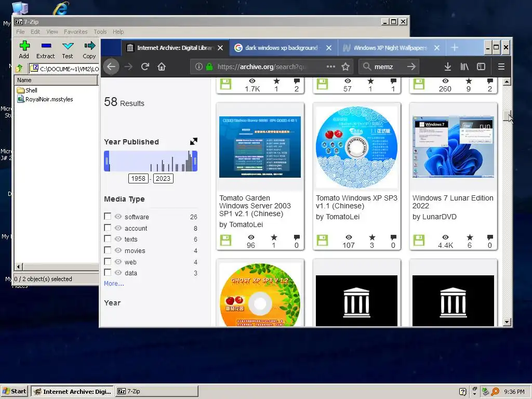Toggle the eye icon beside data
Image resolution: width=532 pixels, height=399 pixels.
pos(118,272)
